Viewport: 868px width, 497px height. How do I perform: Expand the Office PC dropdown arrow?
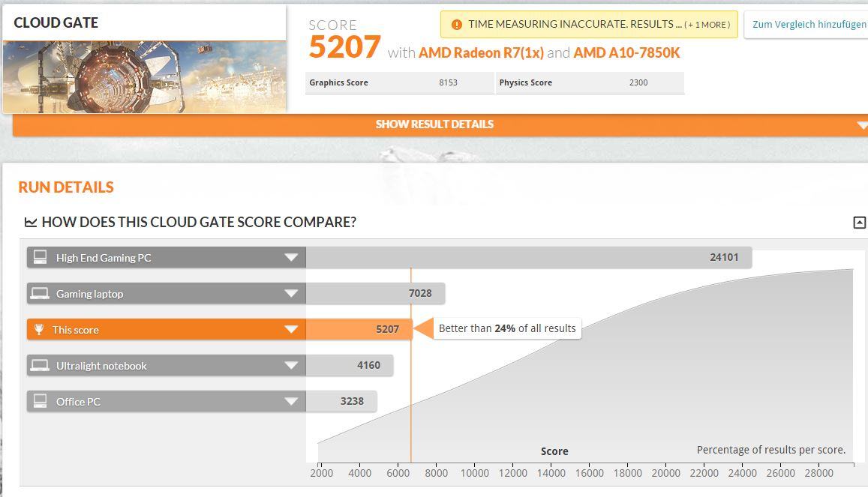(291, 401)
